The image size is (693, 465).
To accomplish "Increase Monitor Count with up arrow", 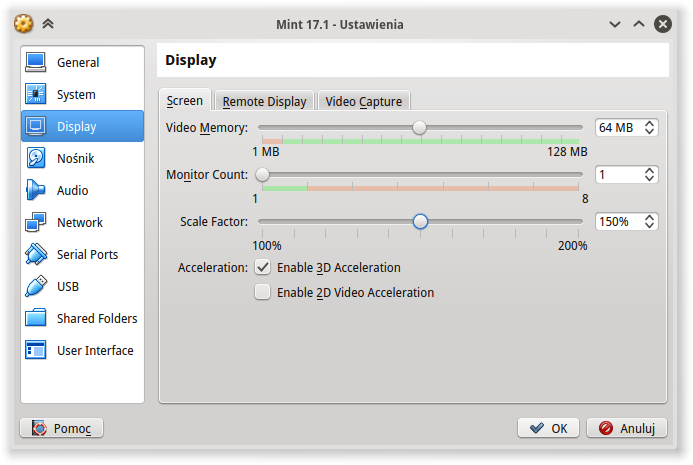I will (649, 171).
